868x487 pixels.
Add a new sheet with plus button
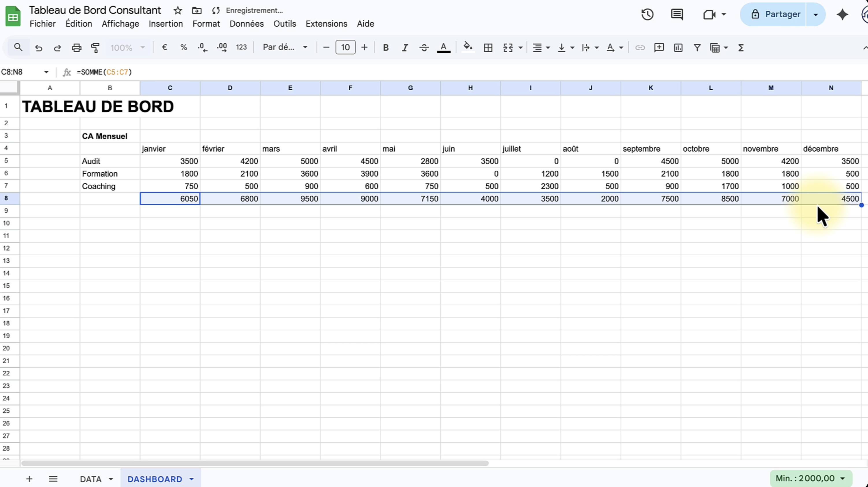29,479
